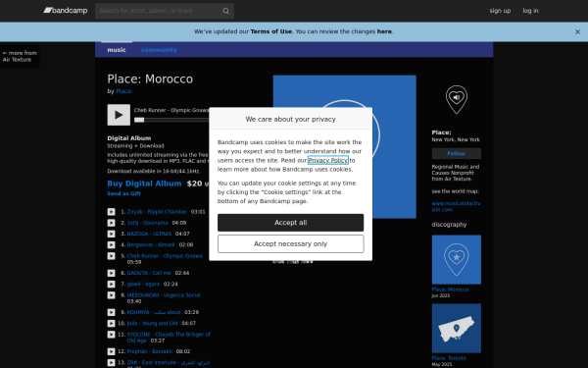The width and height of the screenshot is (588, 368).
Task: Click the 'here' link in banner
Action: (384, 31)
